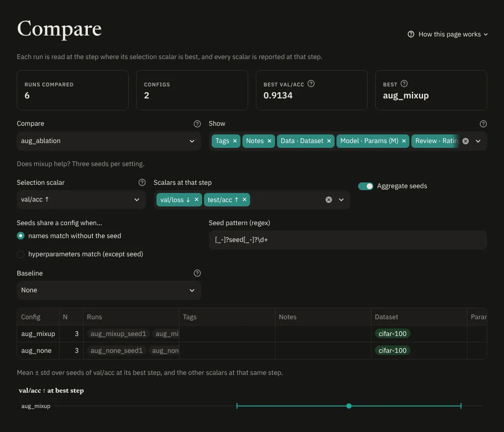Click the aug_none config cell
The width and height of the screenshot is (504, 432).
point(38,350)
